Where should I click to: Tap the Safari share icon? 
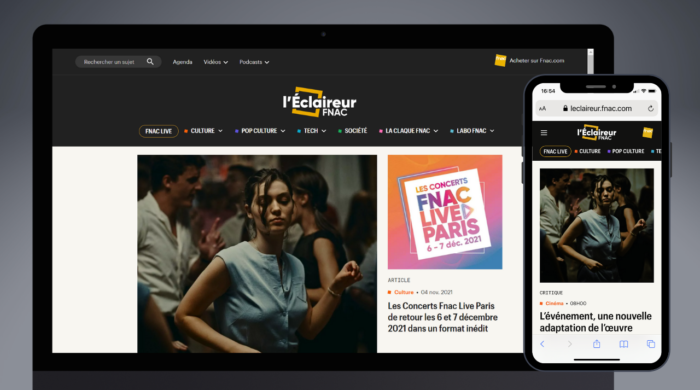[596, 344]
